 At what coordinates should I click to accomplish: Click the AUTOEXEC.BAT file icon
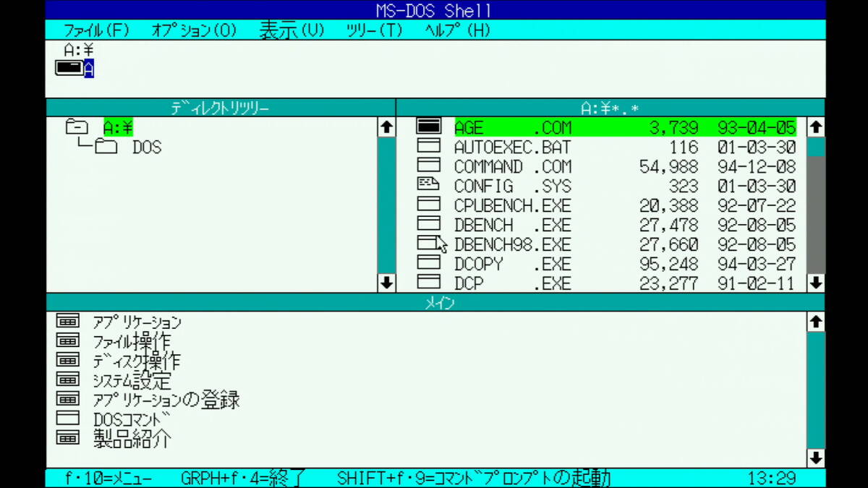pos(429,146)
